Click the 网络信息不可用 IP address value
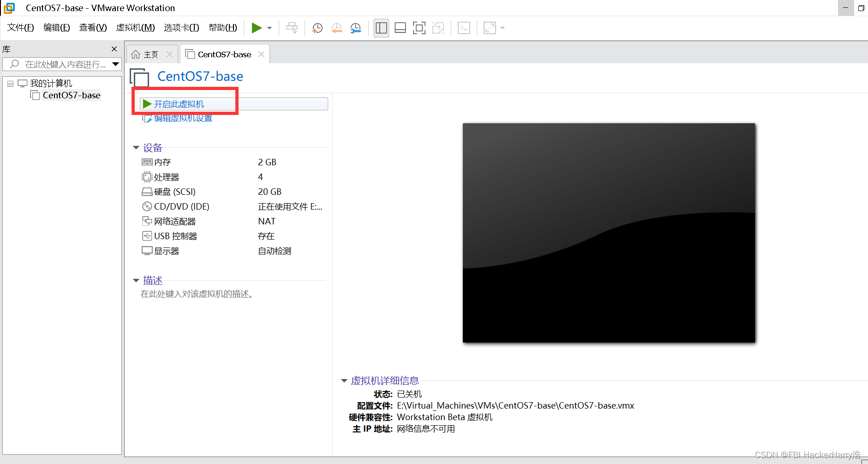The height and width of the screenshot is (464, 868). pos(426,428)
